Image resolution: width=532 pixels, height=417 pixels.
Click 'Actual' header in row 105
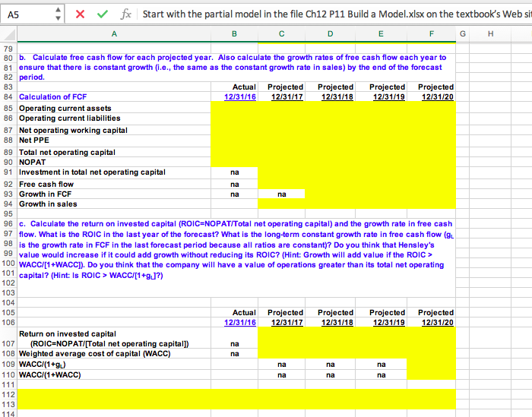pyautogui.click(x=244, y=313)
